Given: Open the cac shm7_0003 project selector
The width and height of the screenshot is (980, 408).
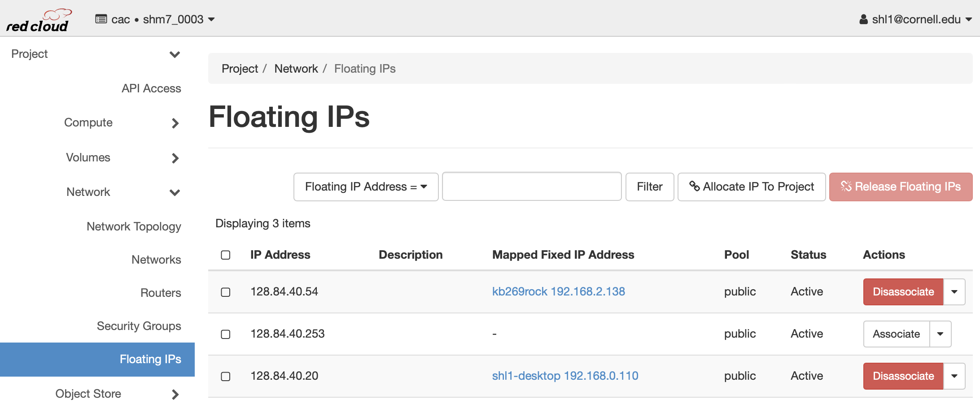Looking at the screenshot, I should [155, 19].
